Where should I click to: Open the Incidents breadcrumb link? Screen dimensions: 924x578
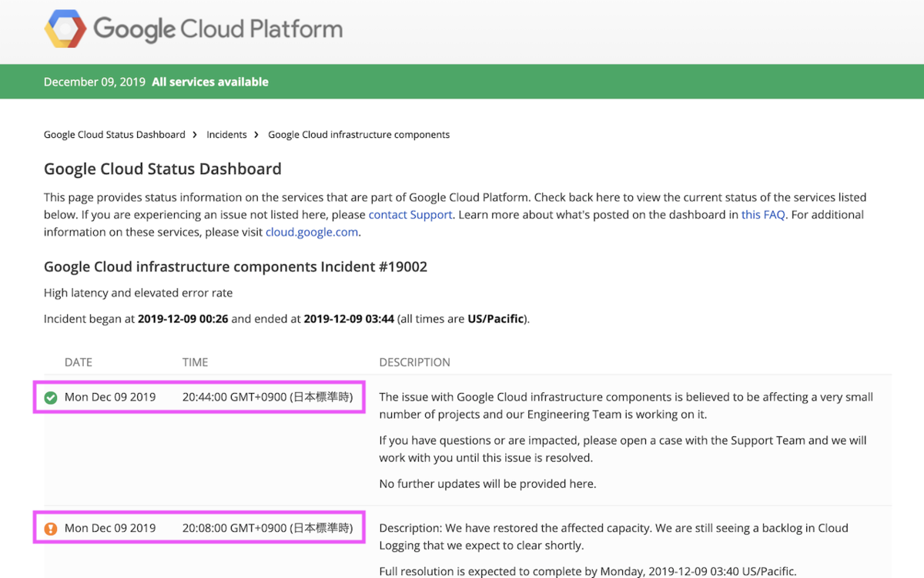(x=226, y=135)
